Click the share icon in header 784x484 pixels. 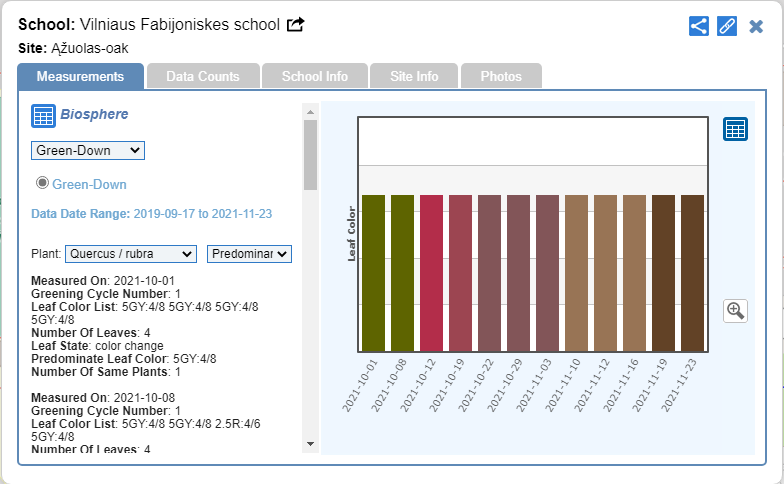click(x=699, y=26)
